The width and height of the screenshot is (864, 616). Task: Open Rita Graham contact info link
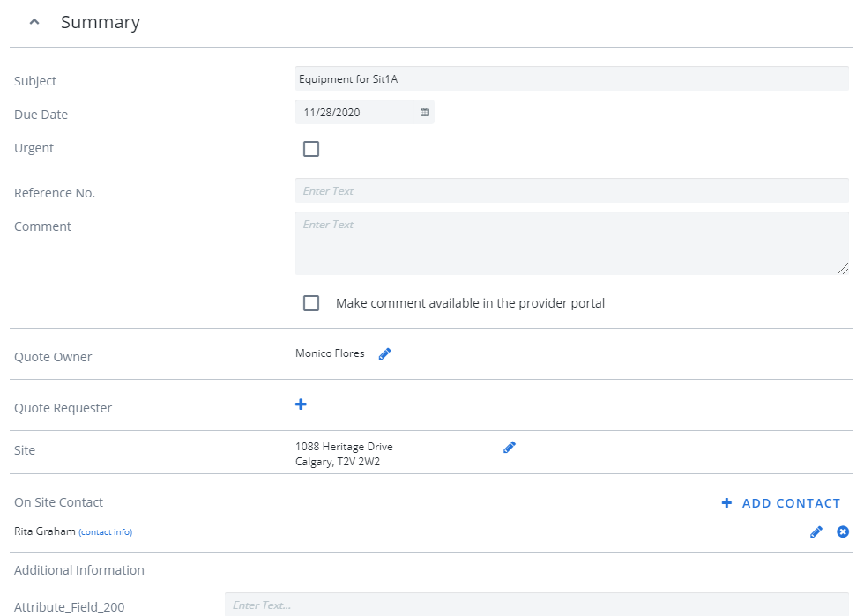105,531
